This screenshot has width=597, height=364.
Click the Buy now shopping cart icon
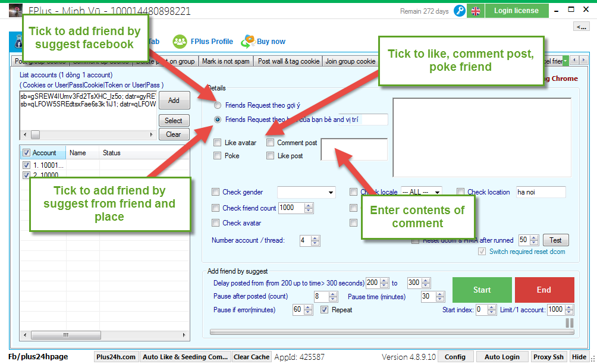[x=248, y=42]
